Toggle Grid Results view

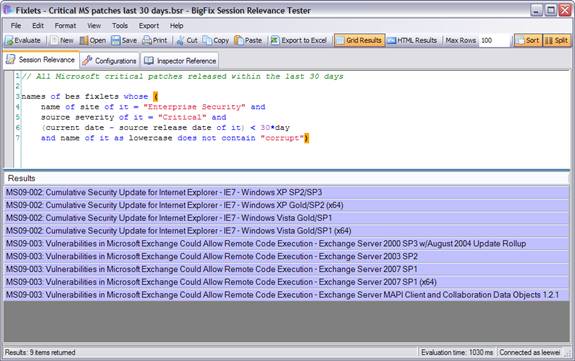pos(359,40)
